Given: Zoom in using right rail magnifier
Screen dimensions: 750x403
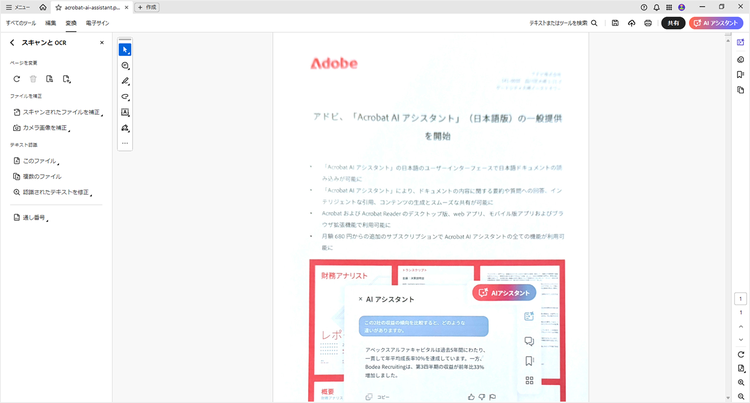Looking at the screenshot, I should 741,382.
